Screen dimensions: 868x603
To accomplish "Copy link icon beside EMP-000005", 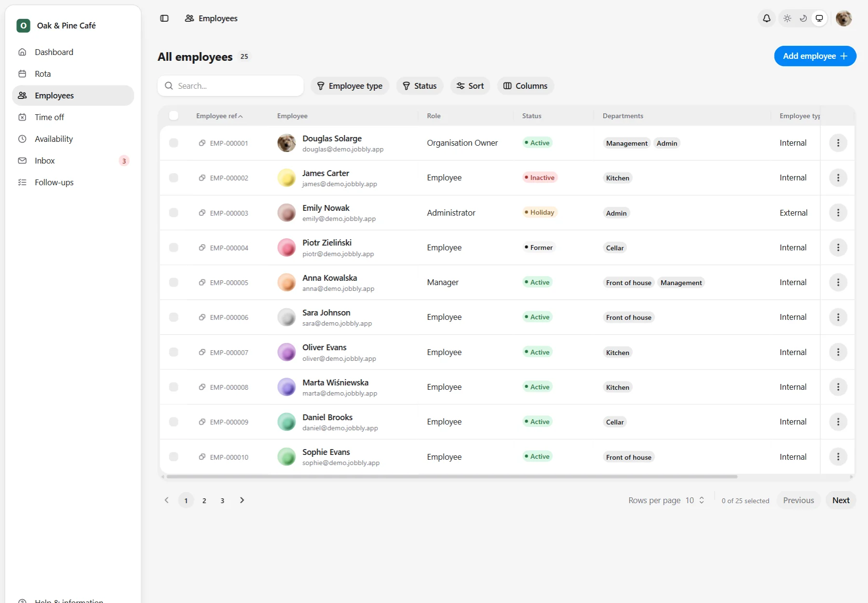I will (x=202, y=282).
